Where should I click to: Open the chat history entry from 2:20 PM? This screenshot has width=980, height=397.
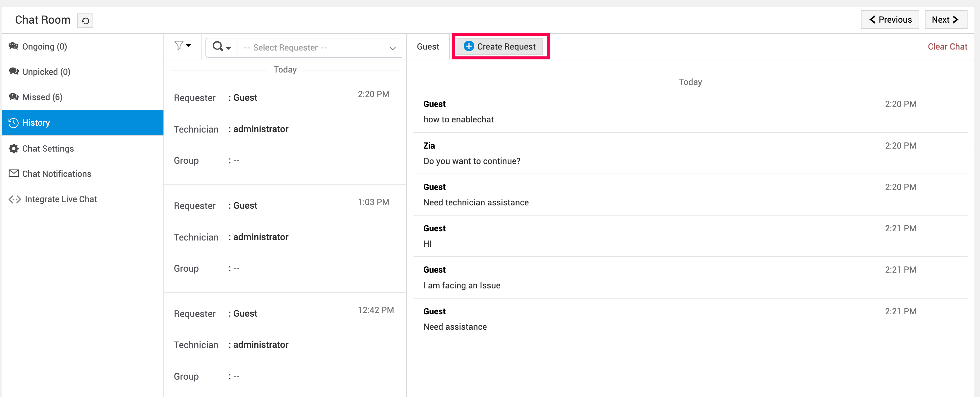[285, 130]
